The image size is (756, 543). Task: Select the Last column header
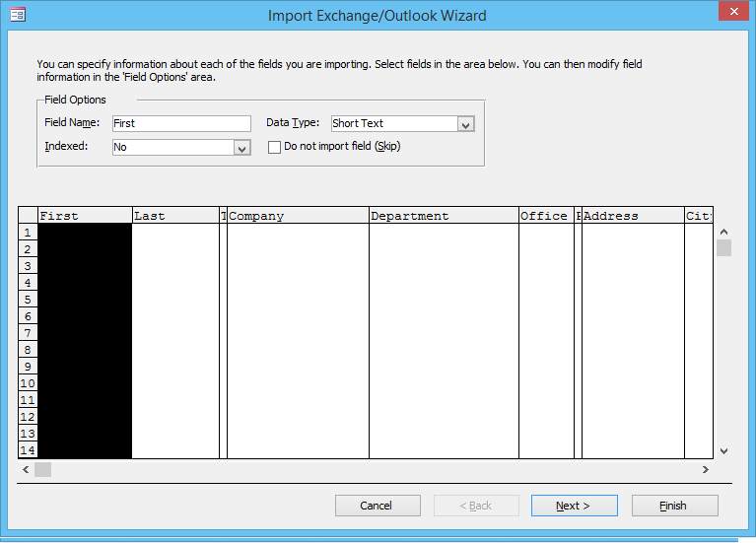click(x=175, y=216)
